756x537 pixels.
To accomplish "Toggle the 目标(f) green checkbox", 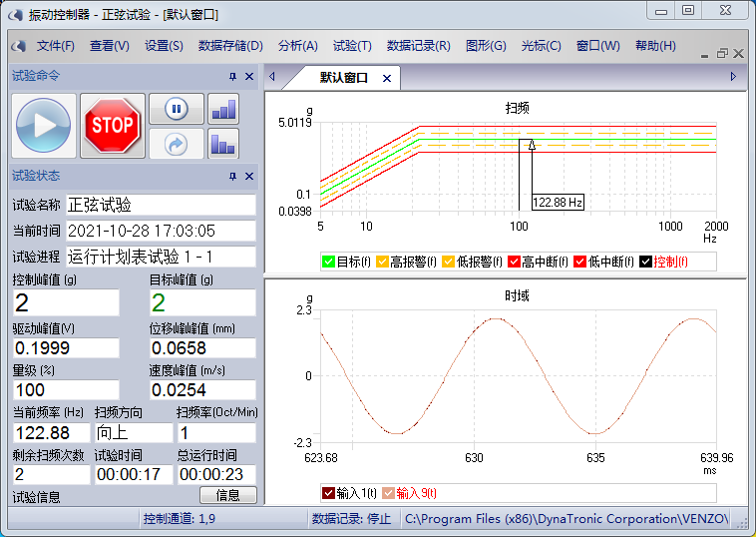I will [328, 262].
